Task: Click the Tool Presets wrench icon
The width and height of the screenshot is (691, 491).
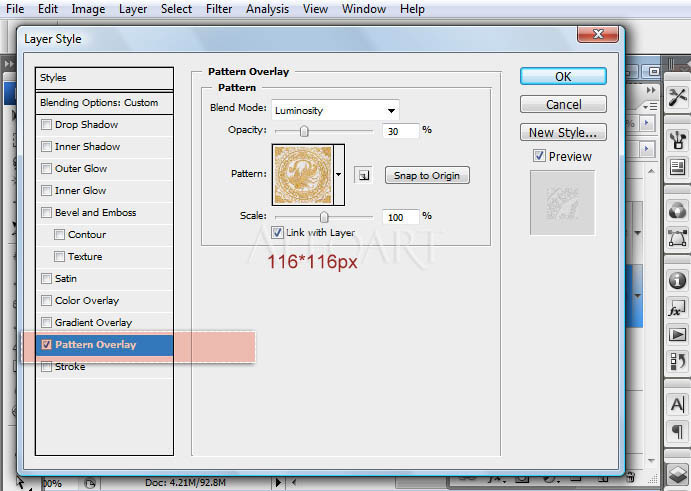Action: click(x=678, y=96)
